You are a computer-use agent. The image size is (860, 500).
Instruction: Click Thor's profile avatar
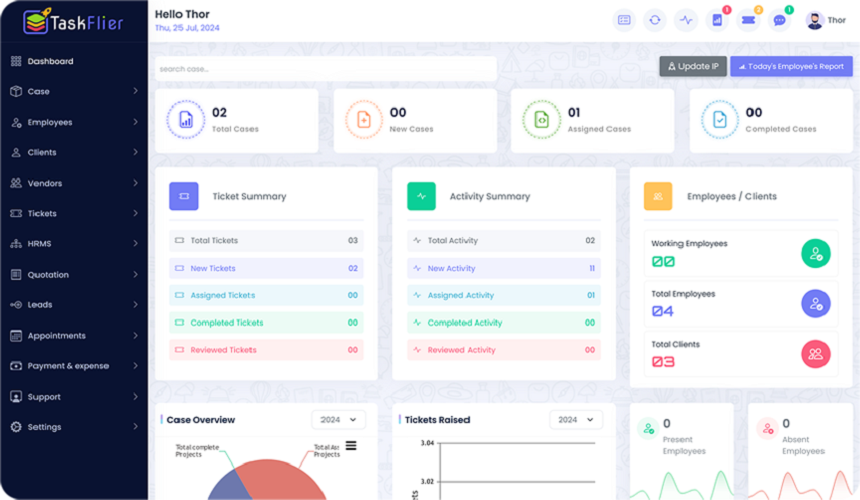(815, 20)
